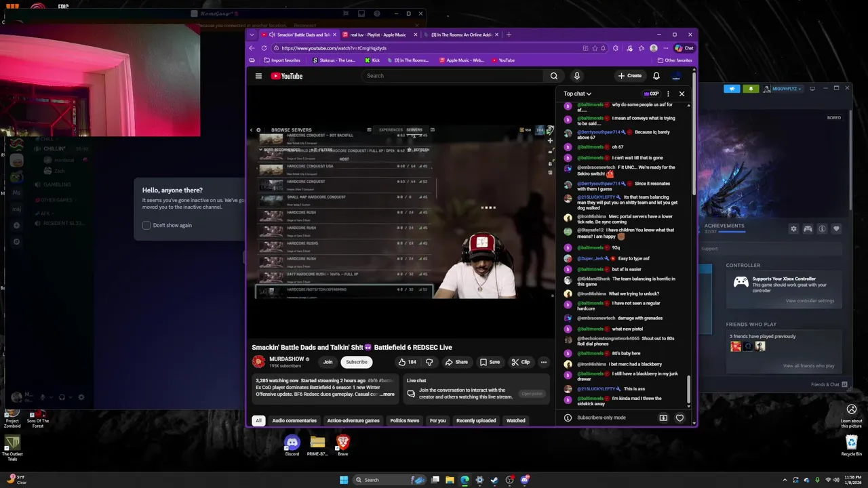Open YouTube notifications bell
Image resolution: width=868 pixels, height=488 pixels.
point(656,76)
